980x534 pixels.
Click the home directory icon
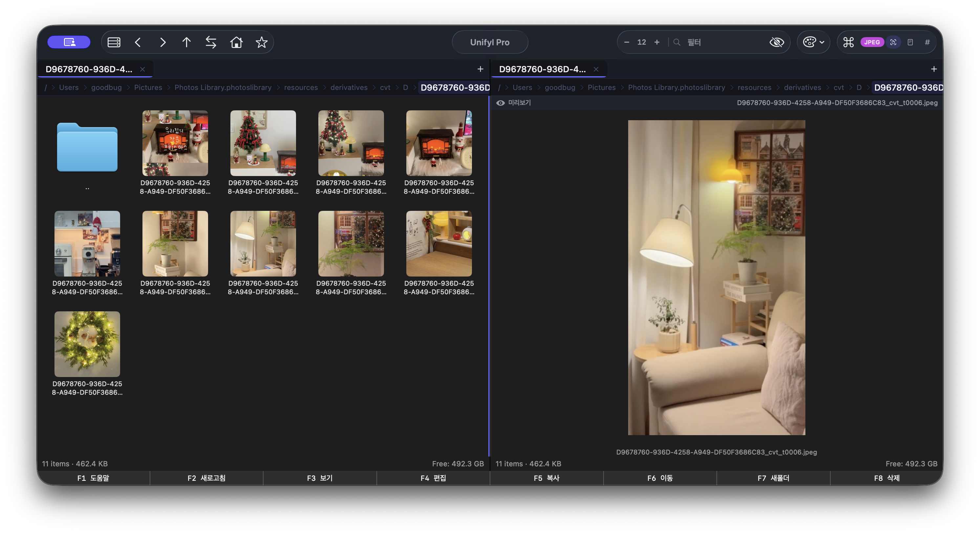coord(236,42)
